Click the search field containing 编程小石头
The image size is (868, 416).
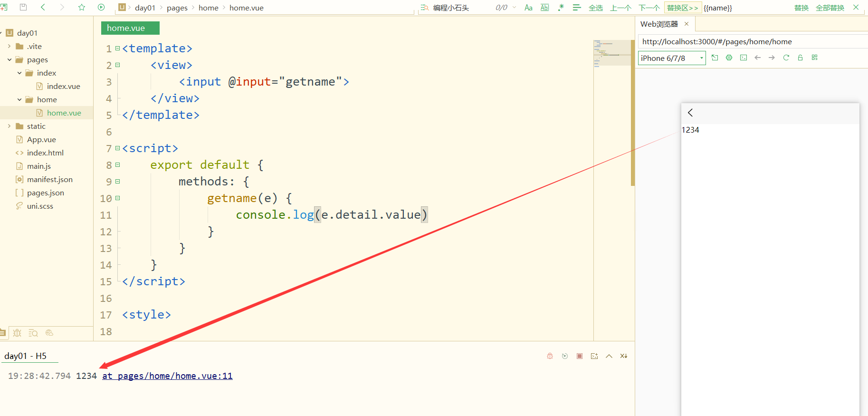pyautogui.click(x=462, y=8)
